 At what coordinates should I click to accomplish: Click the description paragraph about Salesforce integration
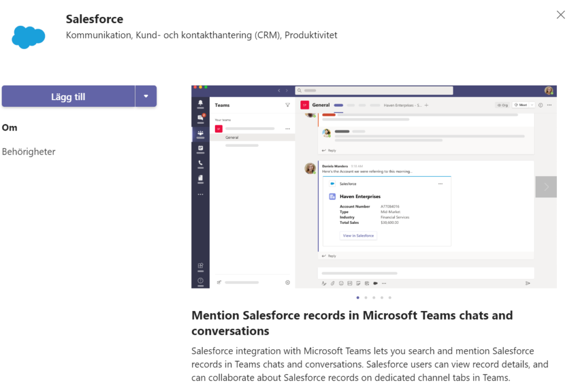[370, 364]
